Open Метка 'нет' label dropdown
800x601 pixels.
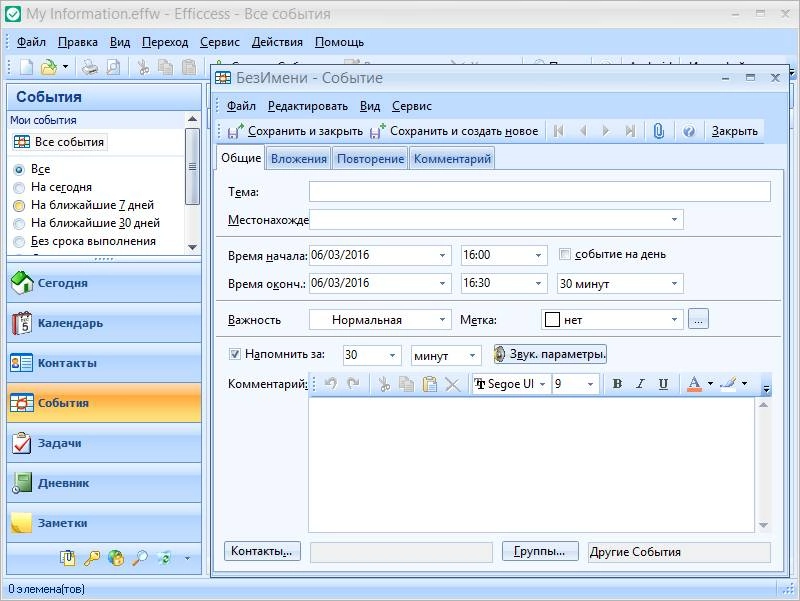(x=674, y=320)
